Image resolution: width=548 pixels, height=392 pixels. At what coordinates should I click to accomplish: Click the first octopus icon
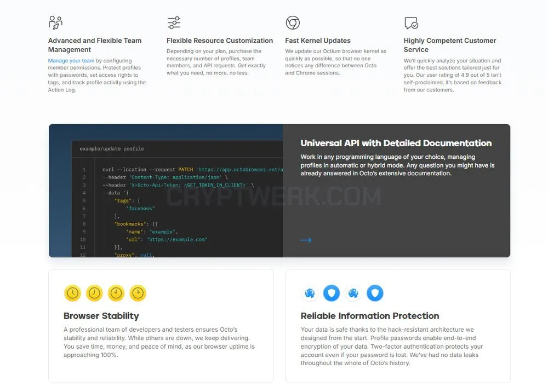310,293
